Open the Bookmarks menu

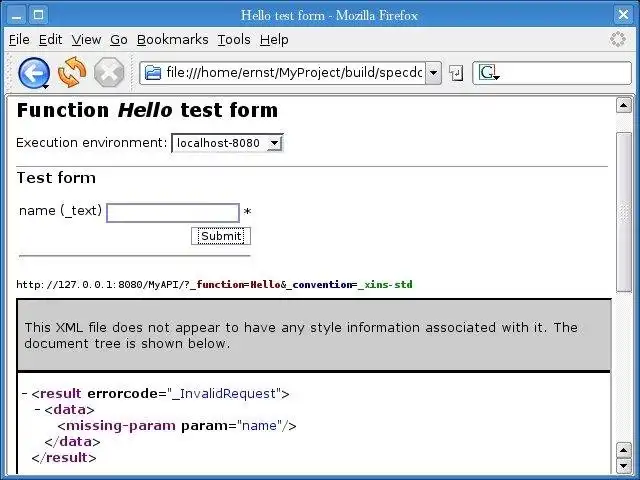[x=172, y=40]
